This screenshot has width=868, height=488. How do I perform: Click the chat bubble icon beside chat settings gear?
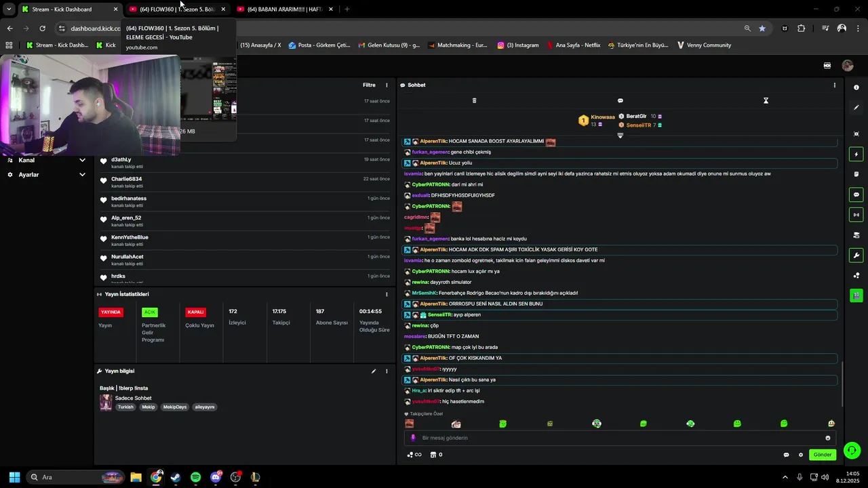786,455
